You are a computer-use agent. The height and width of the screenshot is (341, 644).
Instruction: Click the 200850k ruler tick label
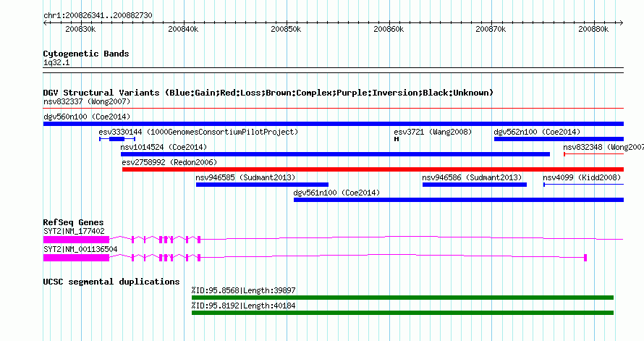pyautogui.click(x=286, y=29)
